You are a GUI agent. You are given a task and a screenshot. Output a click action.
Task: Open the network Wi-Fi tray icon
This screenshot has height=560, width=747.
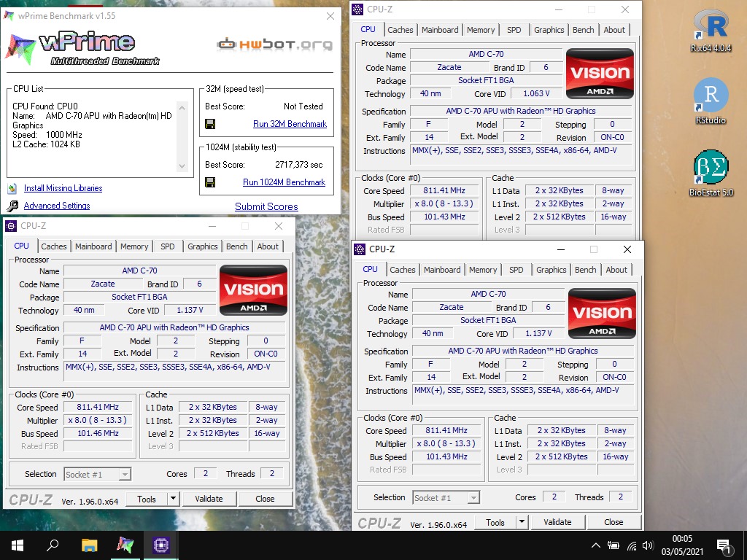[x=632, y=545]
